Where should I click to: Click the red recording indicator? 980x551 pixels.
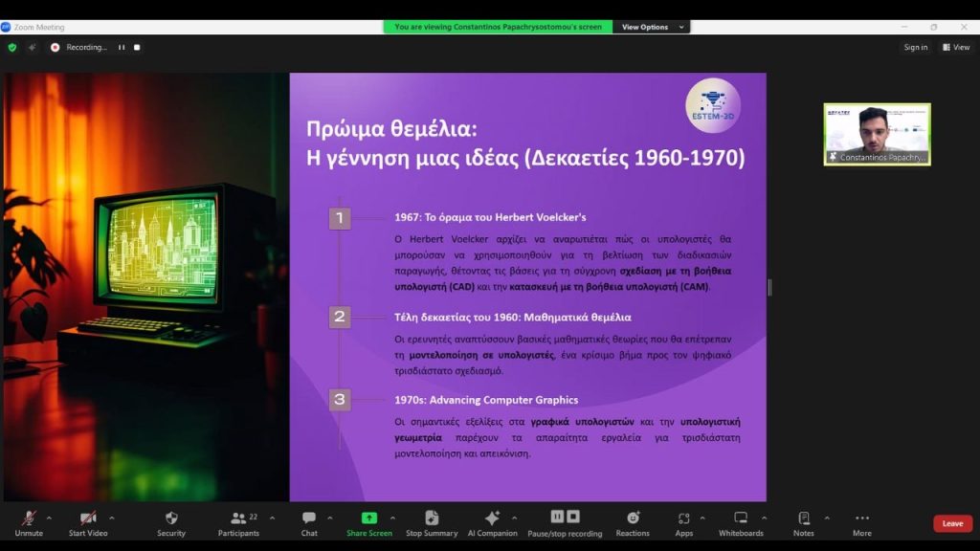[55, 48]
